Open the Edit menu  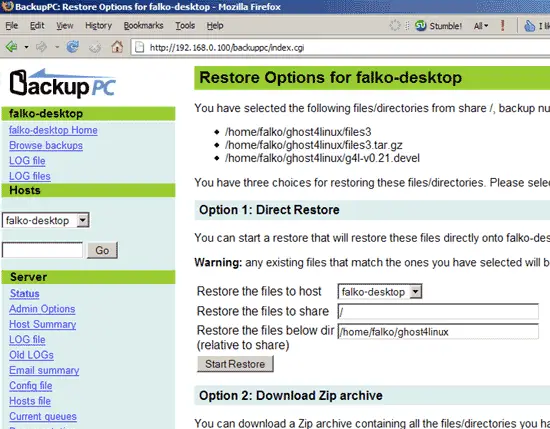[37, 26]
